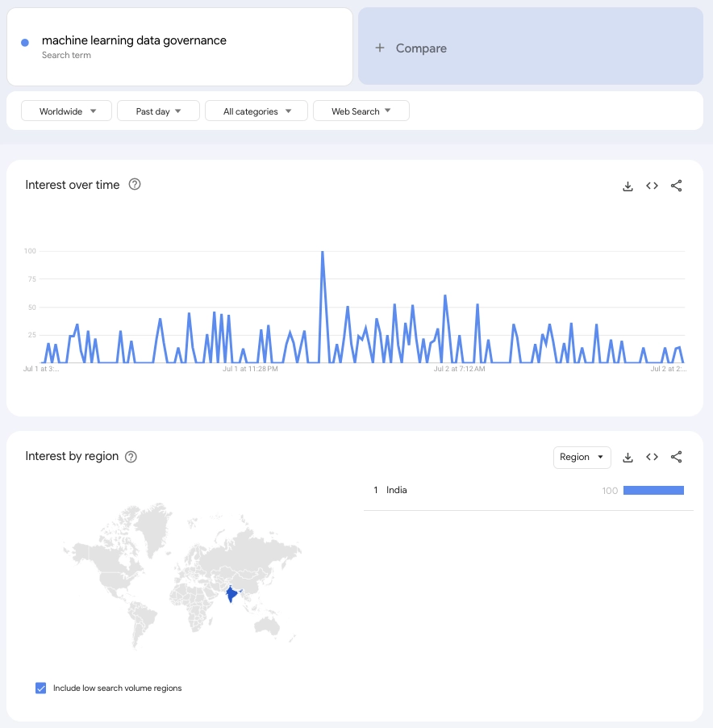The width and height of the screenshot is (713, 728).
Task: Click the Compare box to add a term
Action: coord(531,47)
